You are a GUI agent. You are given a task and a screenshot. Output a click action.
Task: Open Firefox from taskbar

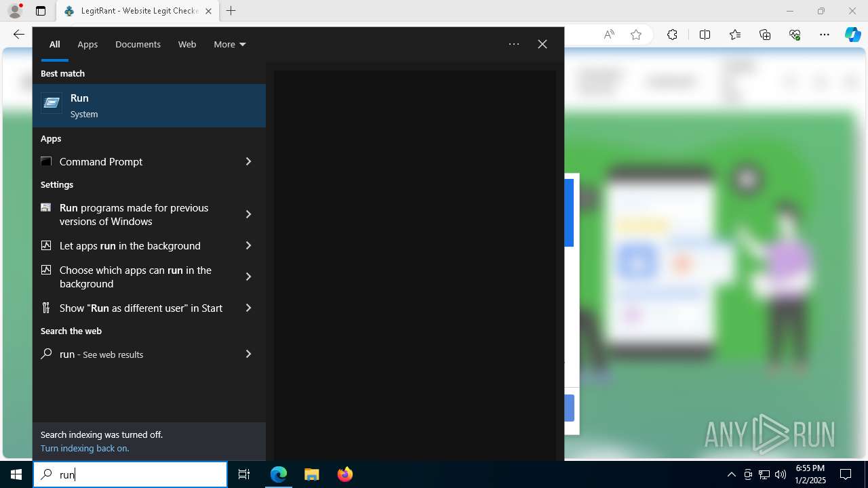(x=344, y=474)
